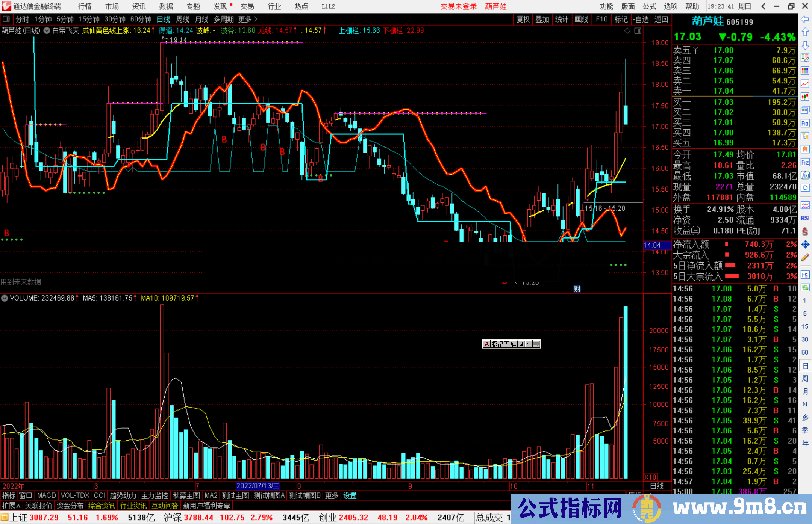Click the 画线 drawing button

581,19
